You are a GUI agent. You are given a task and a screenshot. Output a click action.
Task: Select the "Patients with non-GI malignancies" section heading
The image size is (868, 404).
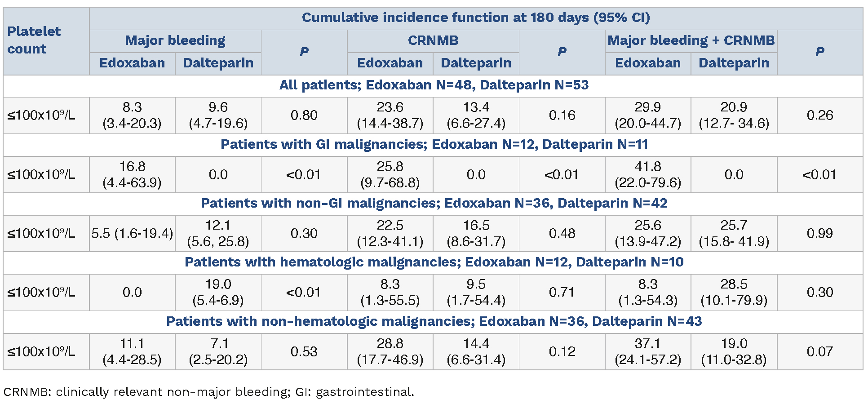[434, 204]
